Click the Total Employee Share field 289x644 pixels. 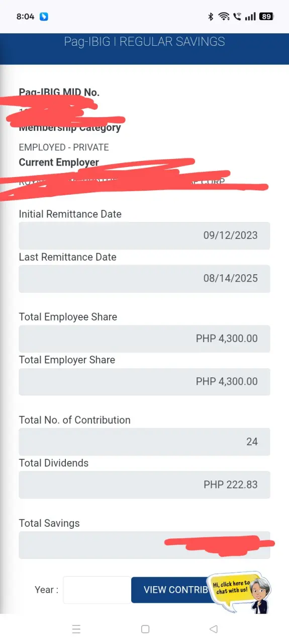tap(144, 339)
